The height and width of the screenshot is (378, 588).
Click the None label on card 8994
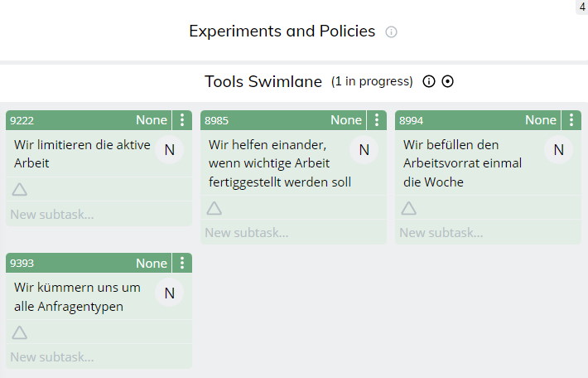tap(540, 120)
